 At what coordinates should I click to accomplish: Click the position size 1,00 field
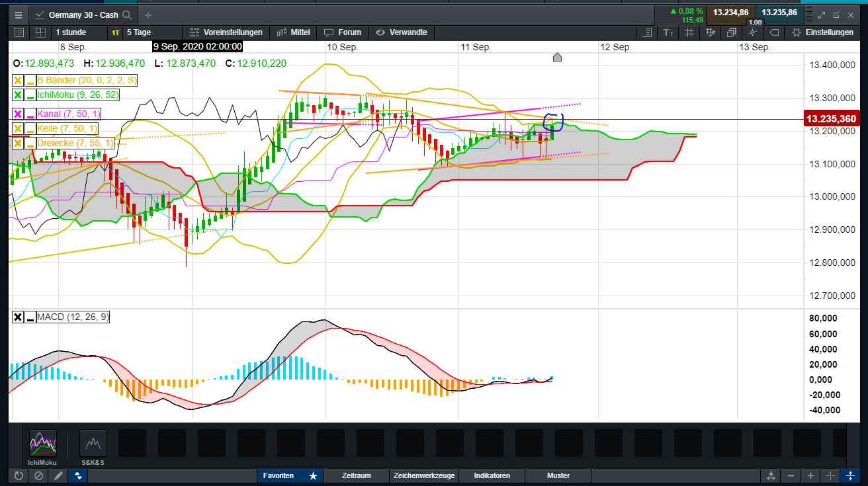[x=755, y=22]
